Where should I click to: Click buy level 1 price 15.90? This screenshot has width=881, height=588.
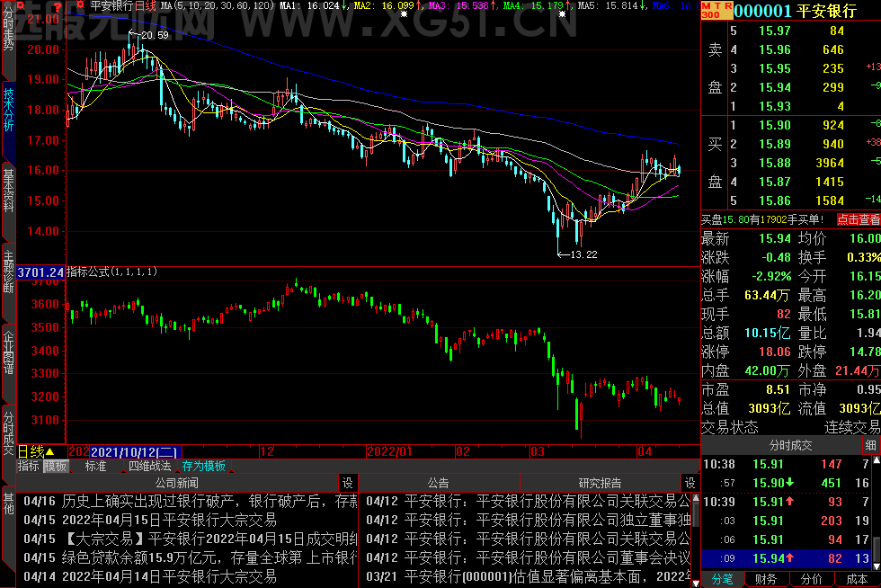(774, 125)
